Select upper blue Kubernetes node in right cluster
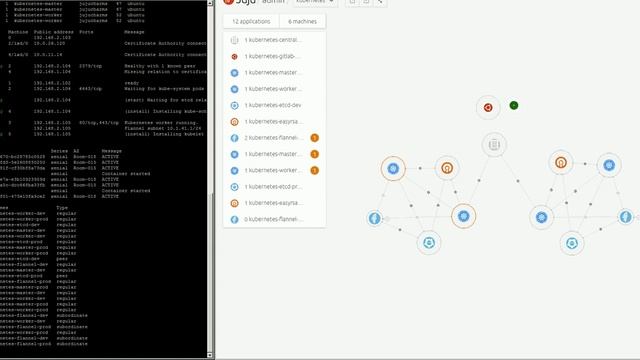This screenshot has width=640, height=360. [609, 165]
